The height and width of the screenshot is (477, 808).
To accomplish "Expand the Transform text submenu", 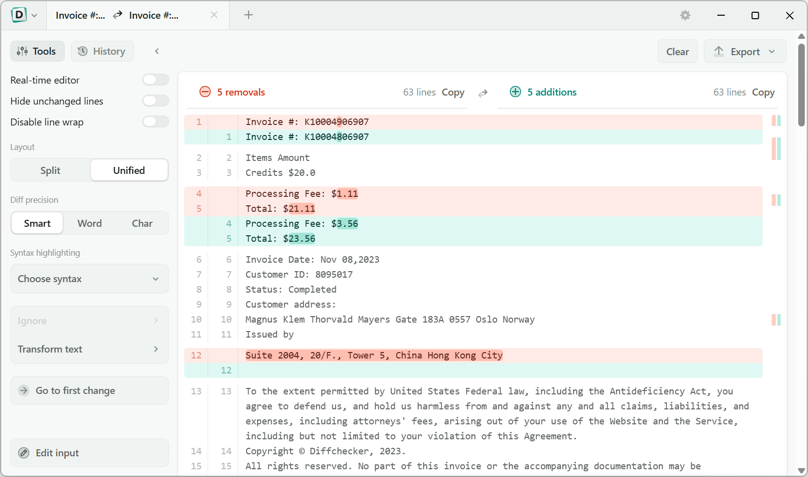I will coord(89,349).
